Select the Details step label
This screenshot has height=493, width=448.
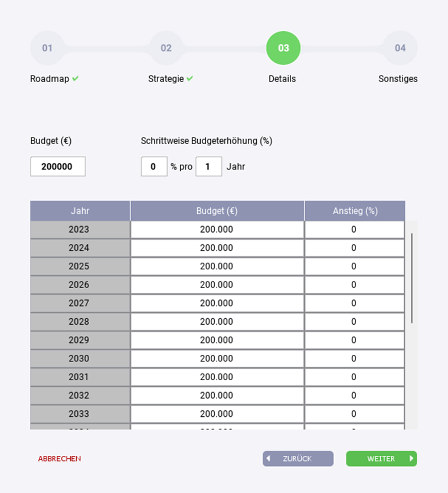(x=282, y=79)
